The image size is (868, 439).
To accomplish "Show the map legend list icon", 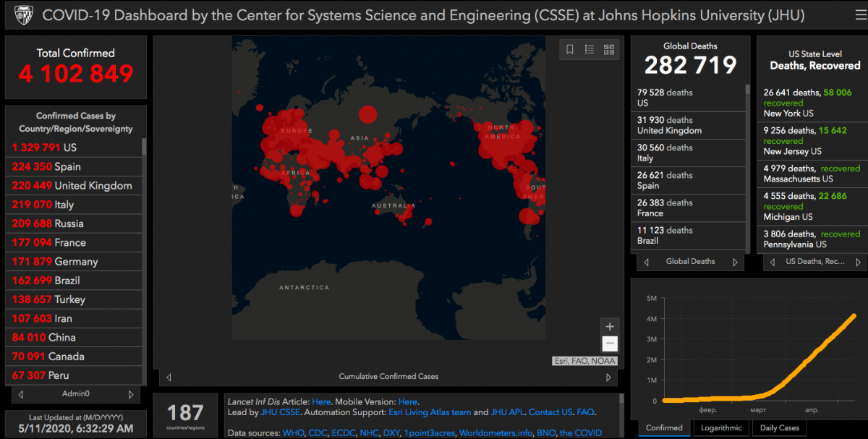I will coord(590,50).
